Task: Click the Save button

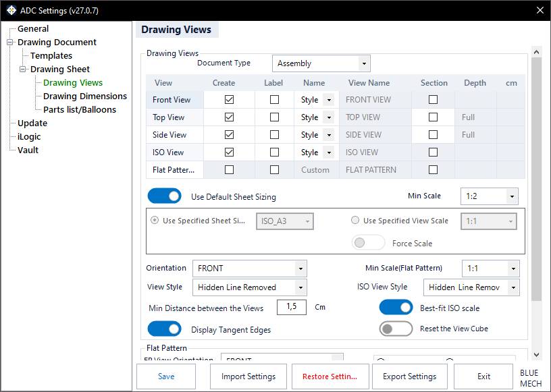Action: 166,376
